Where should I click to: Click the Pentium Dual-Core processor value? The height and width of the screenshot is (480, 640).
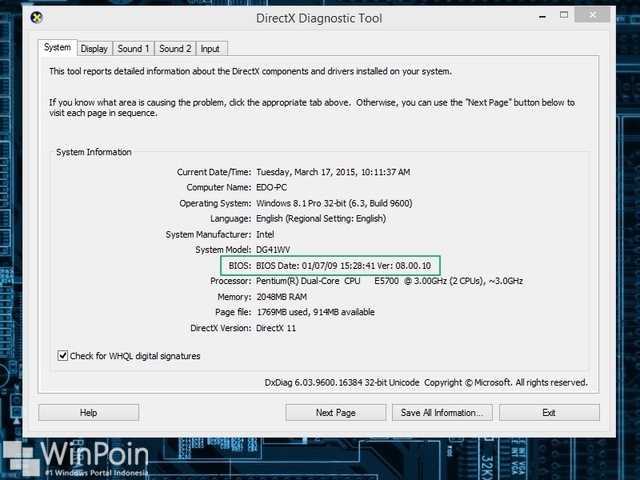[x=389, y=281]
